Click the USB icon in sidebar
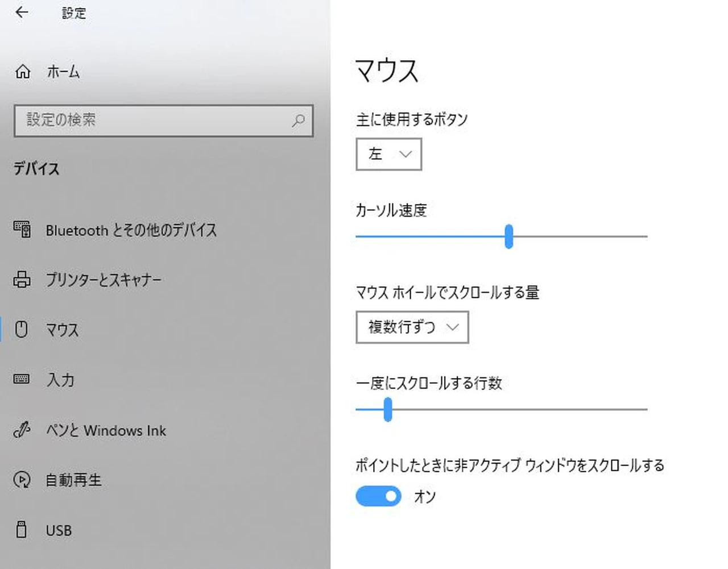The image size is (728, 569). coord(22,530)
